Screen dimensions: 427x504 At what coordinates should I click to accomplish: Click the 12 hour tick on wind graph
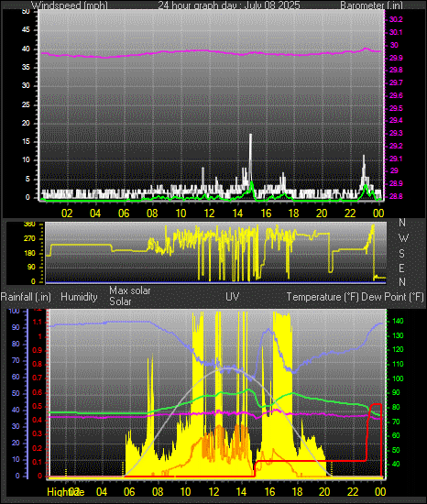(209, 214)
